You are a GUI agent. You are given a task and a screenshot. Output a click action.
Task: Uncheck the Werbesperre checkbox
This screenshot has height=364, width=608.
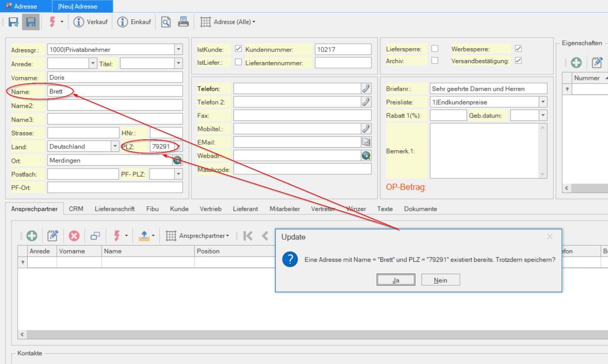[x=518, y=49]
